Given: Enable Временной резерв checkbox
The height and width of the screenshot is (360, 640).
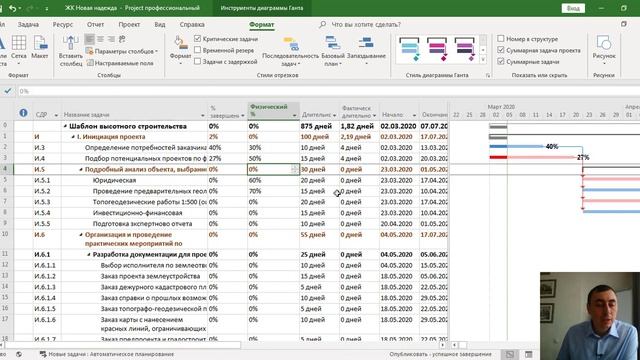Looking at the screenshot, I should click(198, 50).
